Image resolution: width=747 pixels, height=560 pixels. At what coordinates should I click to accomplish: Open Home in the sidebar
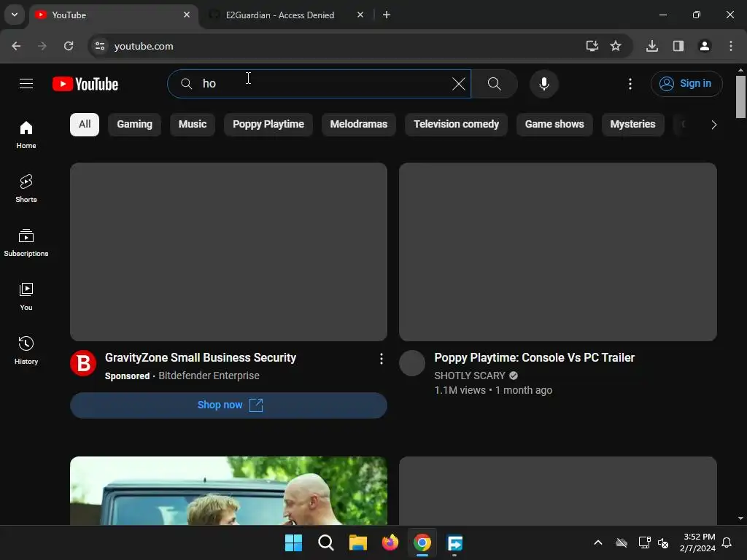click(x=26, y=135)
